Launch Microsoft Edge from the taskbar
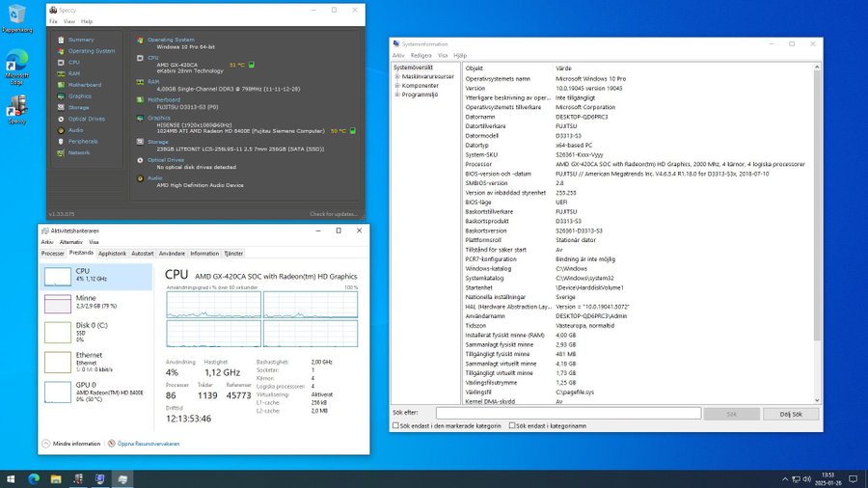 tap(34, 479)
